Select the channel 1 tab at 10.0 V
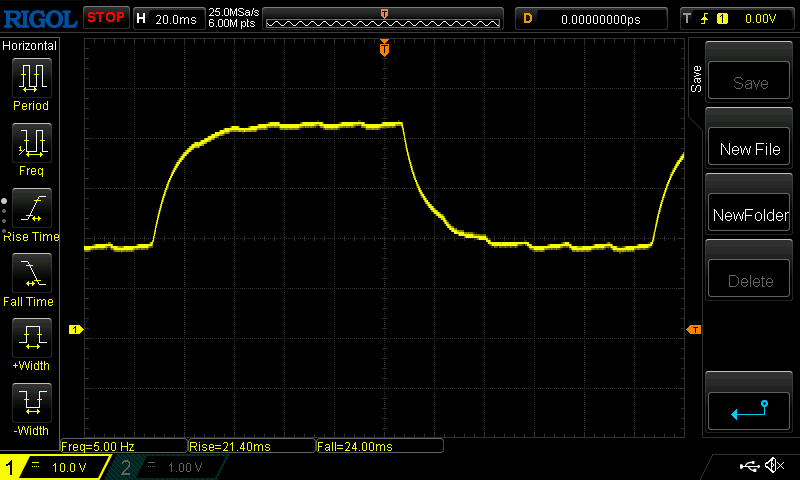This screenshot has width=800, height=480. pos(54,467)
